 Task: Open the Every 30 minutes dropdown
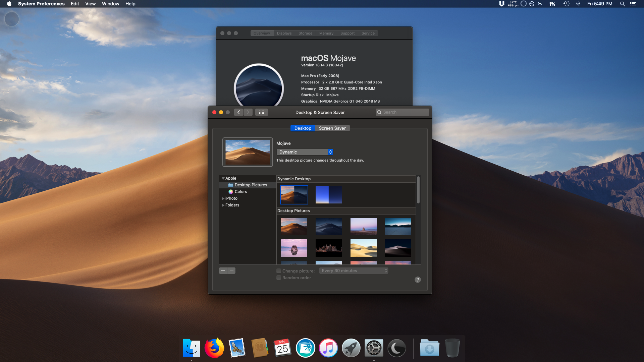coord(354,271)
